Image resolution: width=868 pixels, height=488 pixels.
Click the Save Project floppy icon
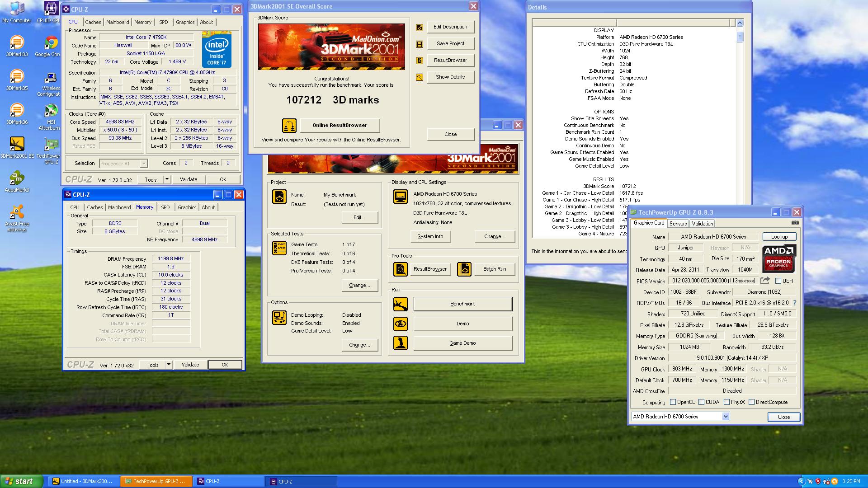pyautogui.click(x=420, y=44)
